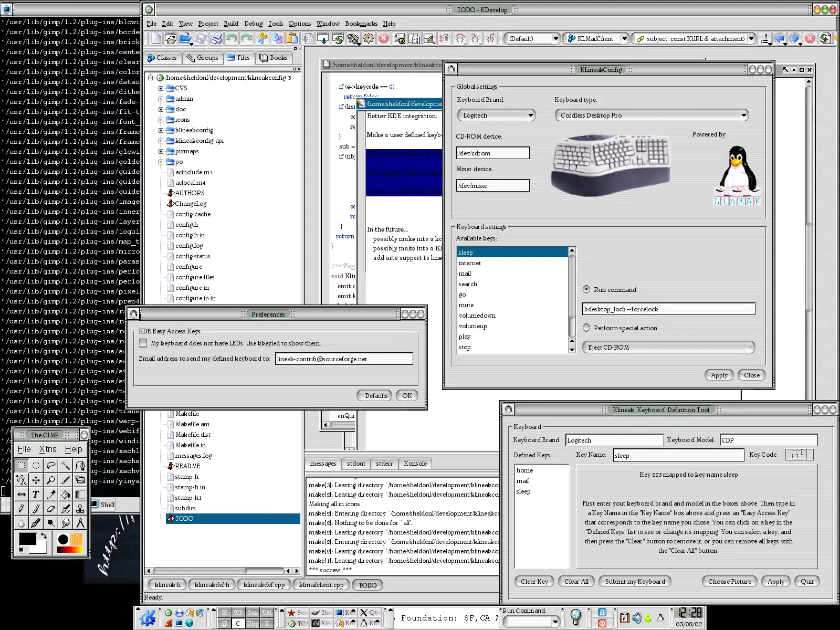Viewport: 840px width, 630px height.
Task: Select GIMP paintbrush tool
Action: 36,508
